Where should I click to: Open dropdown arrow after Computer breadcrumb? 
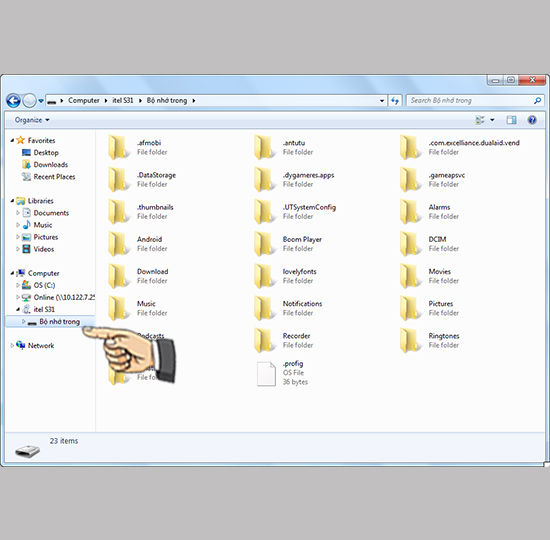106,101
